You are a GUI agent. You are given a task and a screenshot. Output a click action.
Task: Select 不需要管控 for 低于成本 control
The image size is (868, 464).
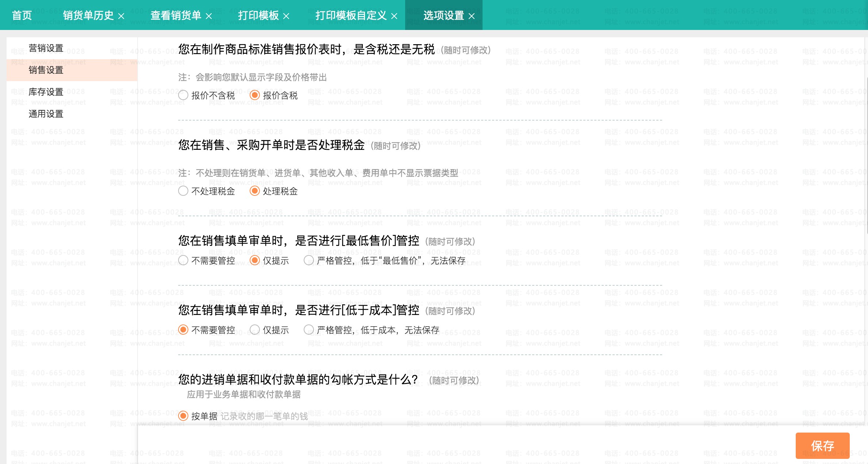183,330
